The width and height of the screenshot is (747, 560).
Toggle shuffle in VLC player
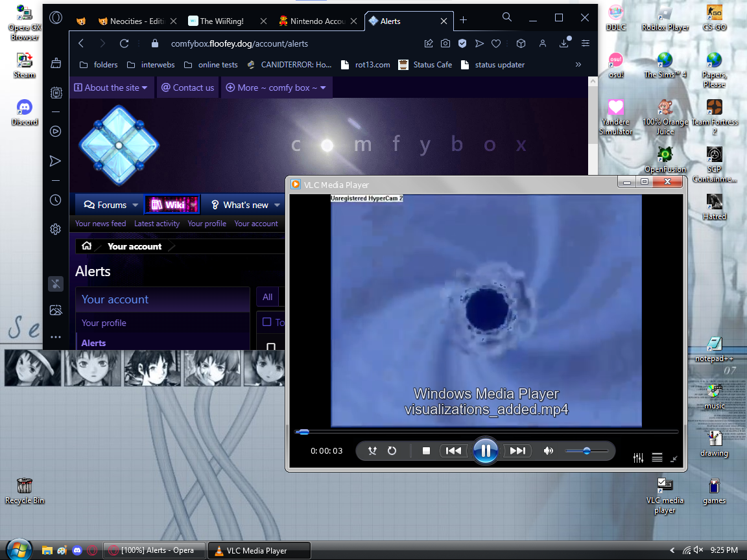tap(372, 450)
